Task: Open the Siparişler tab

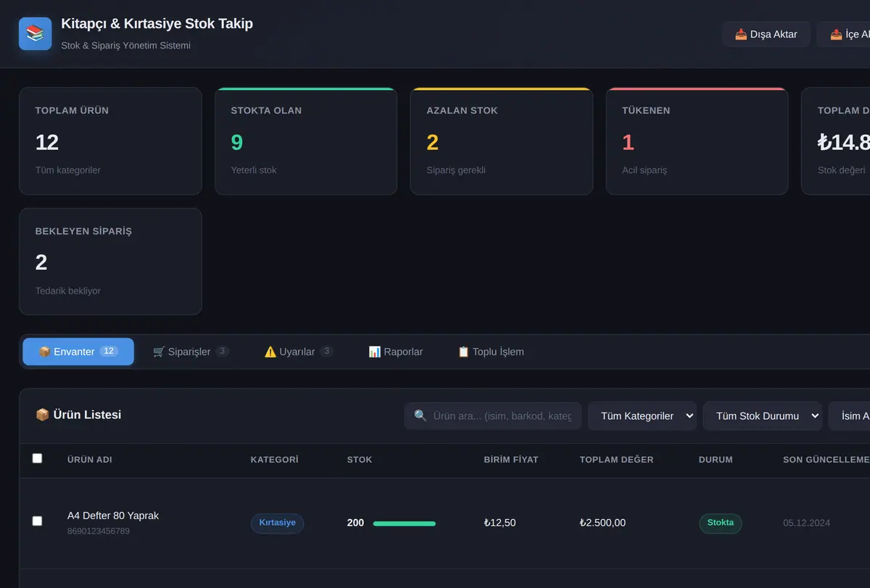Action: coord(191,352)
